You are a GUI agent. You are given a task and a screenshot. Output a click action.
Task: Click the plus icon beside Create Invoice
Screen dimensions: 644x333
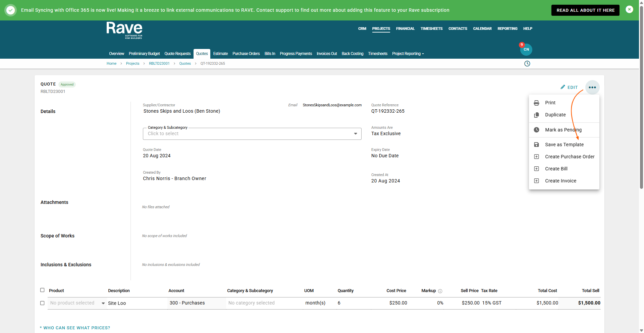click(537, 181)
